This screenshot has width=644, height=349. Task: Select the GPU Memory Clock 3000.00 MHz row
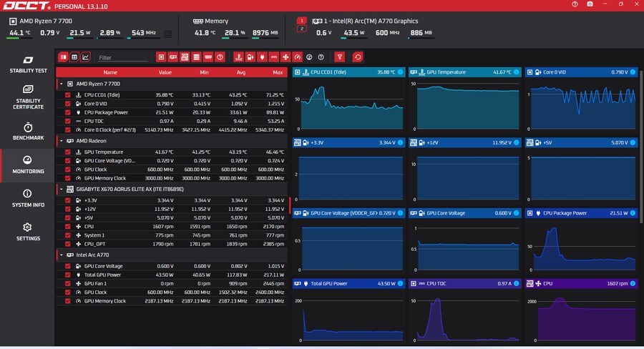(172, 178)
